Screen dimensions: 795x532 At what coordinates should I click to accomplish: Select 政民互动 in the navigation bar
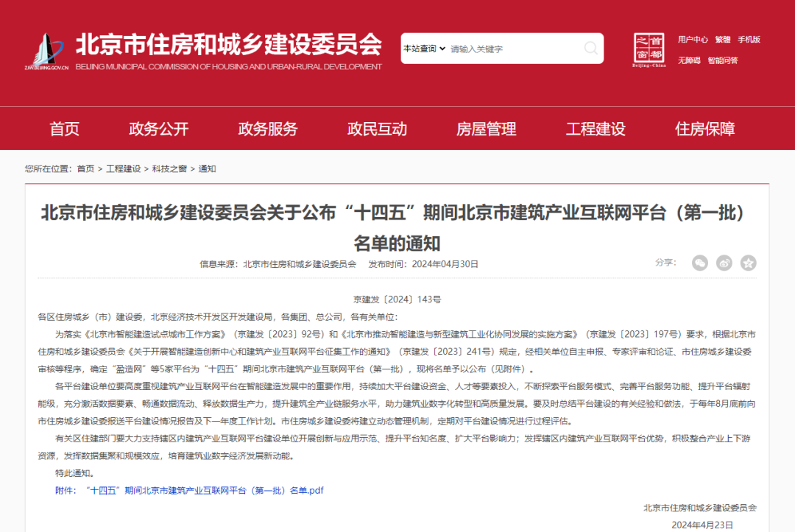pyautogui.click(x=377, y=130)
